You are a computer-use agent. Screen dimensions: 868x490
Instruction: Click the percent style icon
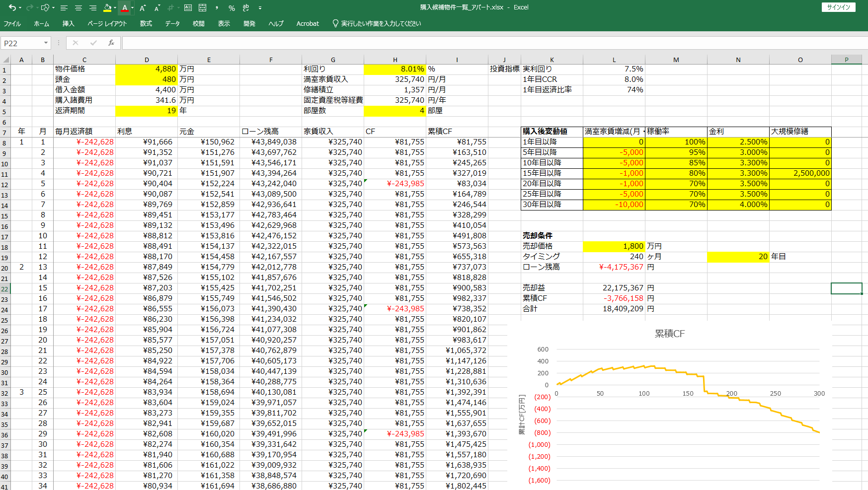coord(232,8)
